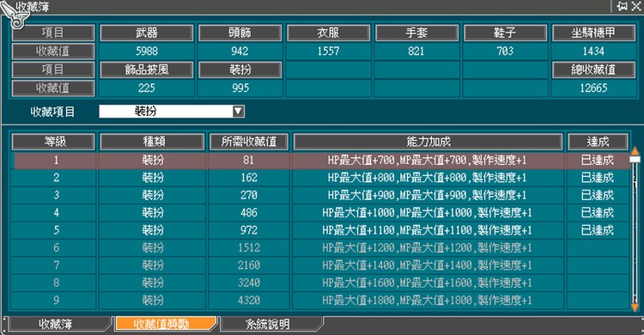
Task: Click the mount collection value 1434
Action: point(593,52)
